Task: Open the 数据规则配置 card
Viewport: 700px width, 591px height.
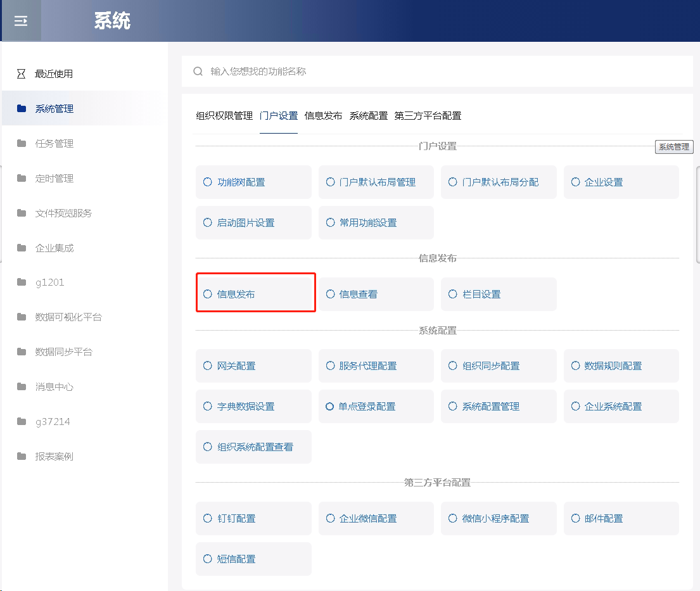Action: click(621, 366)
